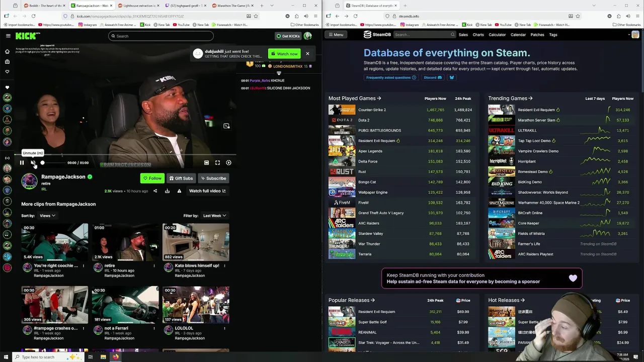
Task: Open Watch full video link
Action: [207, 191]
